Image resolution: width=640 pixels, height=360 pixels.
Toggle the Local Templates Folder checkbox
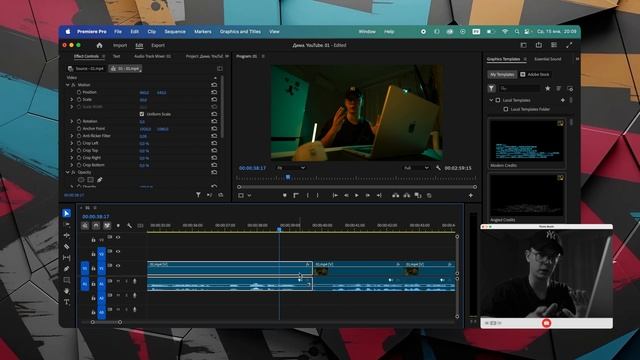point(506,109)
